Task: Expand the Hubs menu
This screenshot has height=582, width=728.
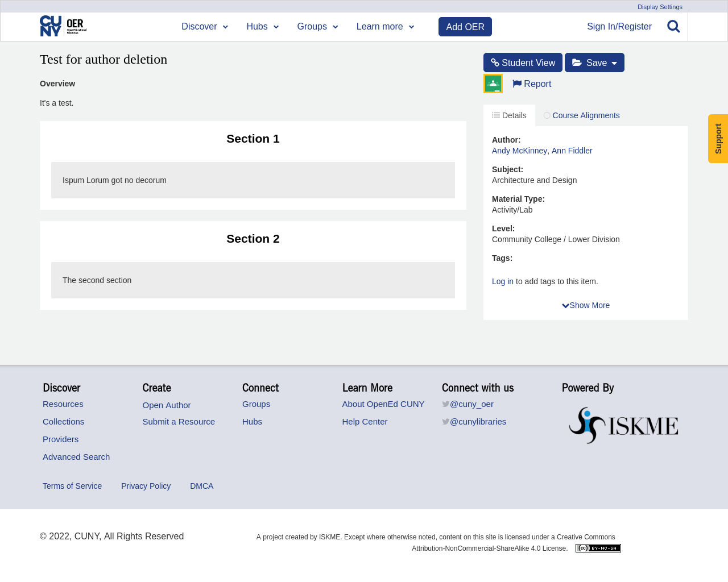Action: (263, 27)
